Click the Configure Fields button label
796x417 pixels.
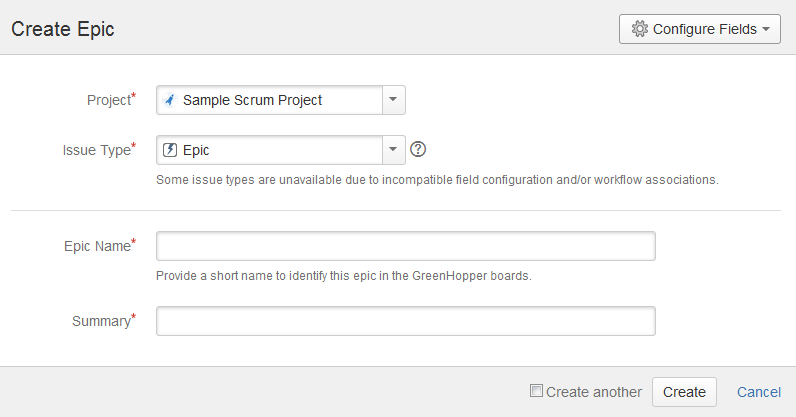click(704, 30)
